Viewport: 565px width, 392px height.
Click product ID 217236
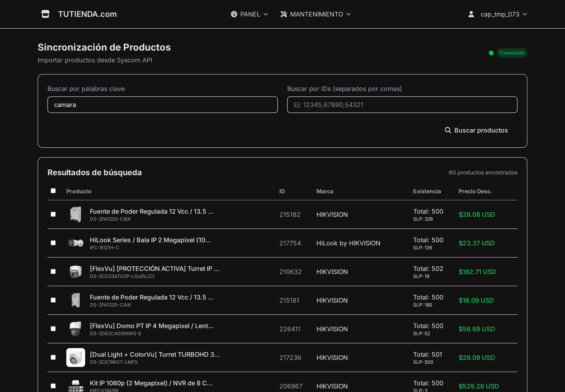290,358
